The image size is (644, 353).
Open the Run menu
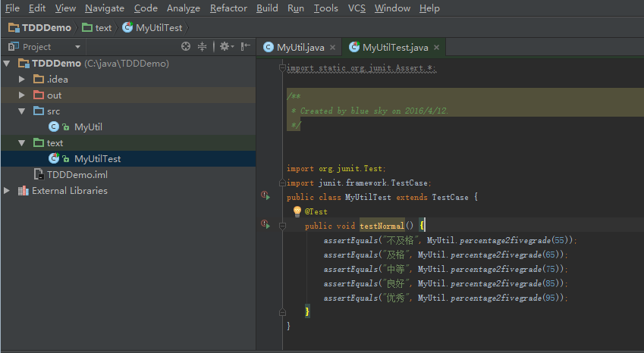(296, 8)
